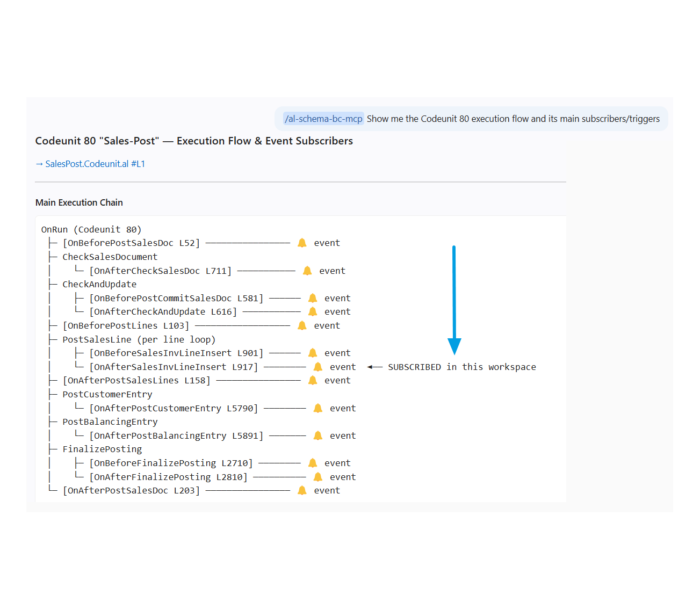The height and width of the screenshot is (610, 700).
Task: Click the '[OnAfterCheckSalesDoc L711]' text
Action: pyautogui.click(x=160, y=271)
